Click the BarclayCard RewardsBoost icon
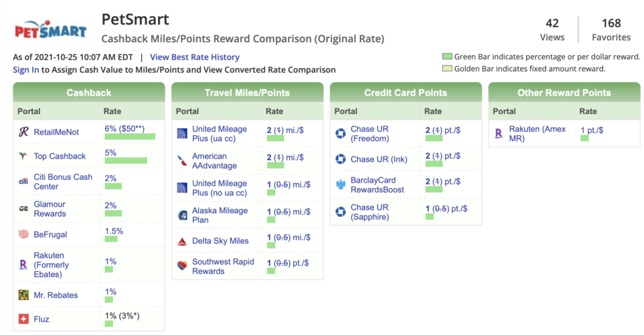The image size is (644, 335). [x=340, y=185]
